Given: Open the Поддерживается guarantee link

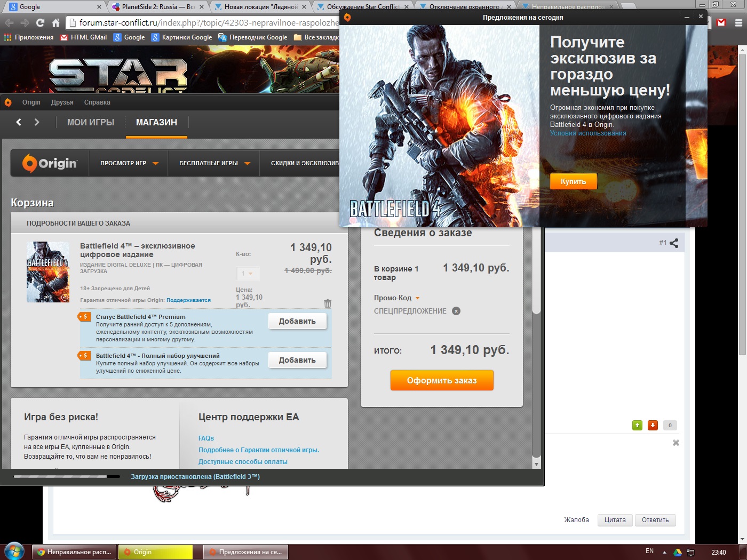Looking at the screenshot, I should [188, 300].
